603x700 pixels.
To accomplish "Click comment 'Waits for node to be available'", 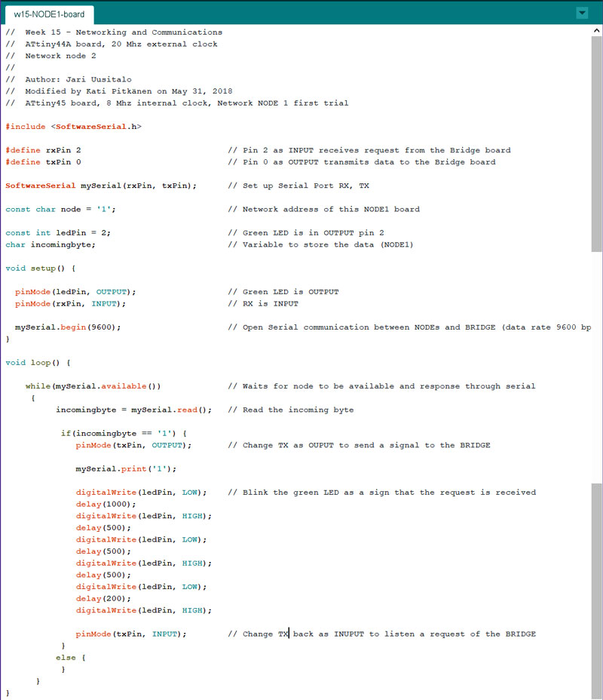I will click(x=318, y=386).
